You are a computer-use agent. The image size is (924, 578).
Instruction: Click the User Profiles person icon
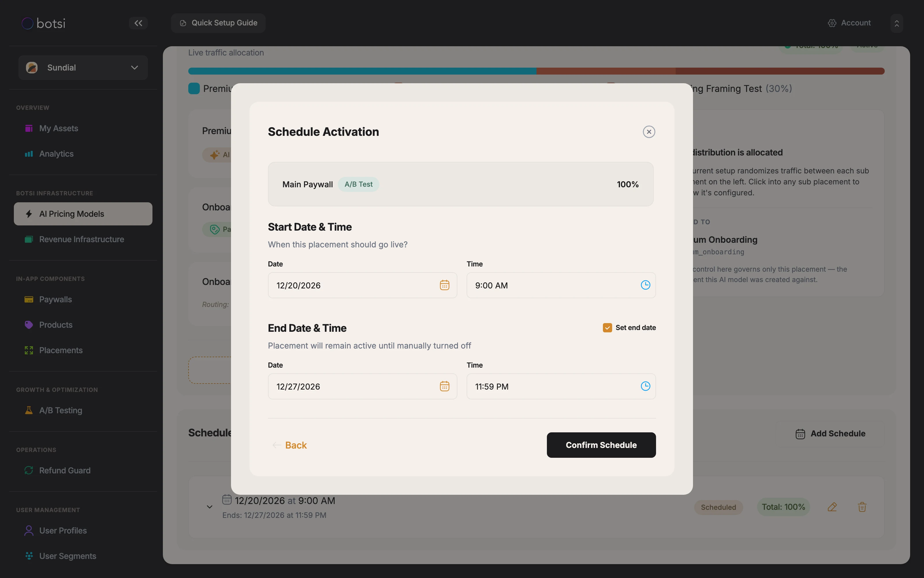[29, 531]
